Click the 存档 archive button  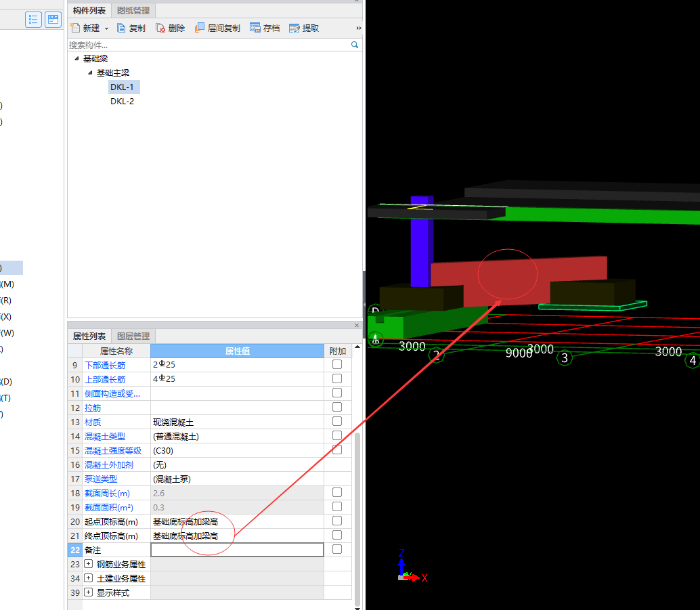click(x=265, y=28)
